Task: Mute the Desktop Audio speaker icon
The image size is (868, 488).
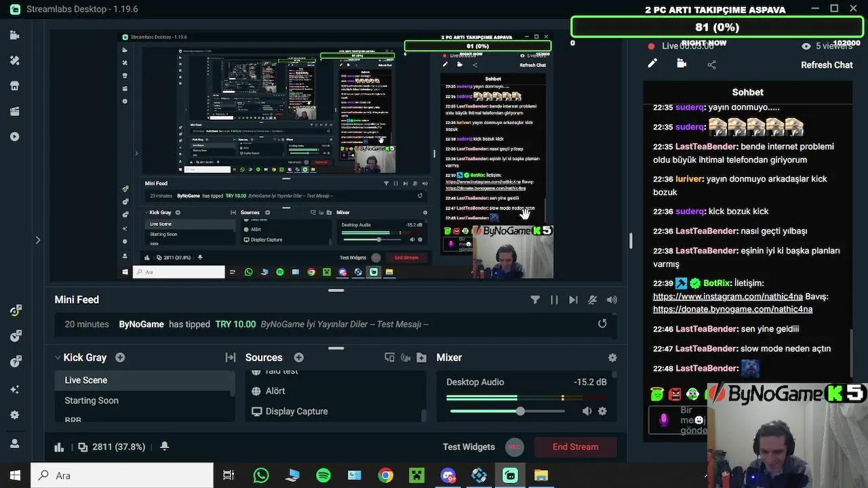Action: (587, 411)
